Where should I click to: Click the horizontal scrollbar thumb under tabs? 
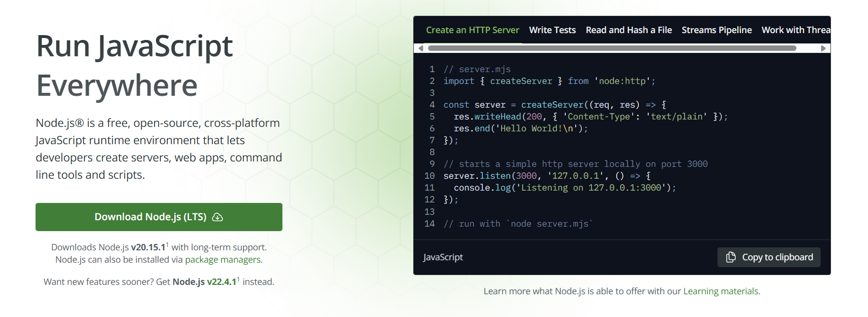[612, 48]
